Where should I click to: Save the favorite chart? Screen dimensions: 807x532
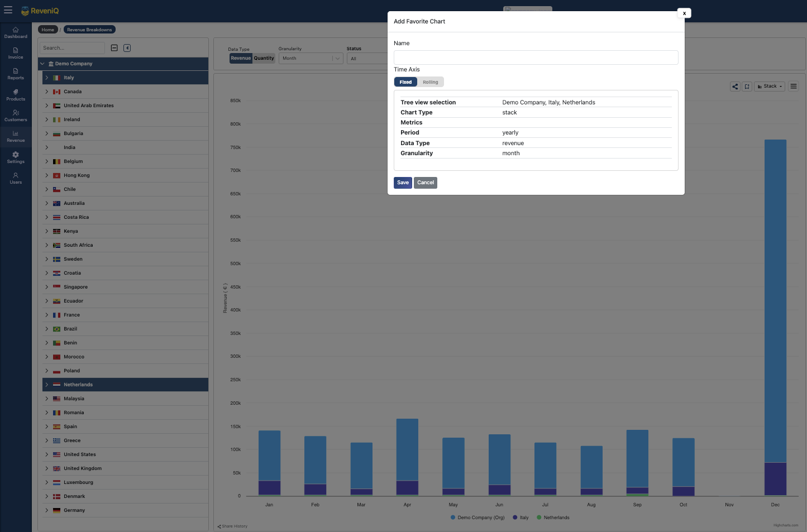pyautogui.click(x=403, y=183)
